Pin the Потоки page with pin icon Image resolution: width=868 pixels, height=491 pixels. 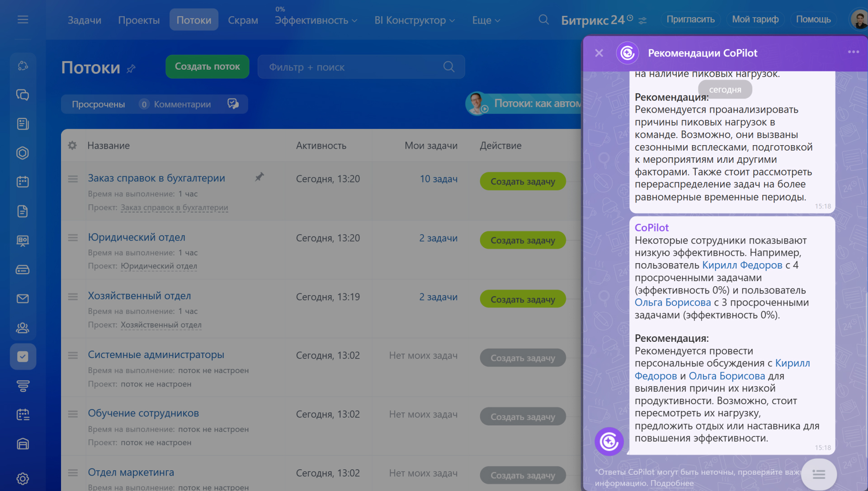(x=131, y=69)
